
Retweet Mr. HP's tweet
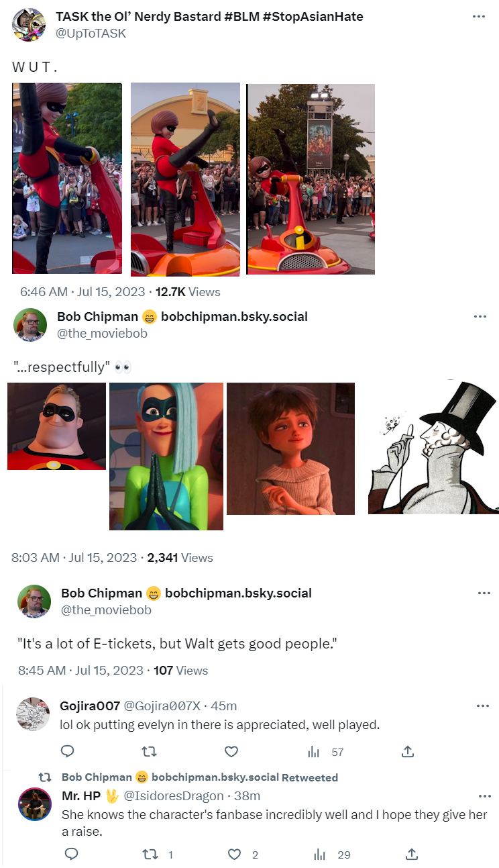coord(158,855)
